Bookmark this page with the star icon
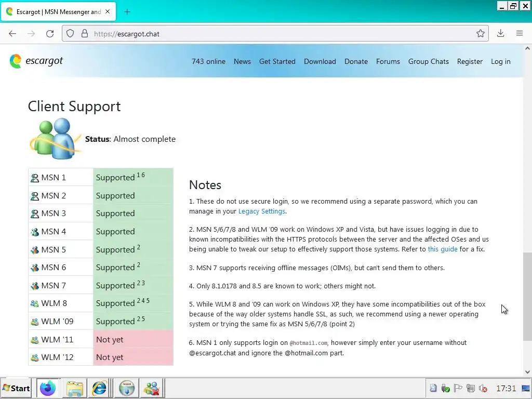Image resolution: width=532 pixels, height=399 pixels. point(480,34)
